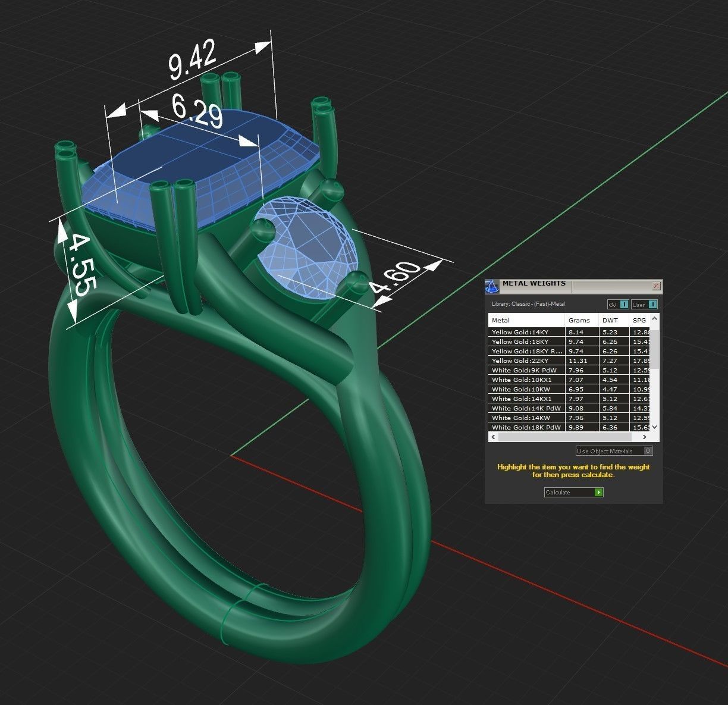Click the 6.95 grams value
This screenshot has height=705, width=728.
point(576,389)
